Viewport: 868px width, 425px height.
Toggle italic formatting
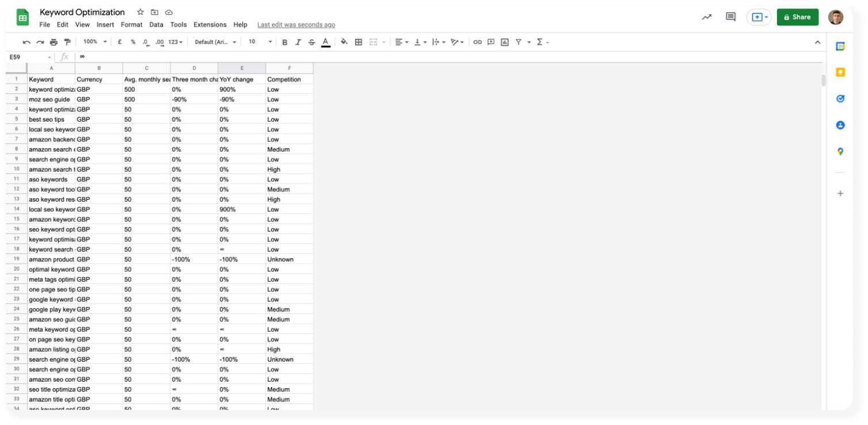tap(298, 42)
